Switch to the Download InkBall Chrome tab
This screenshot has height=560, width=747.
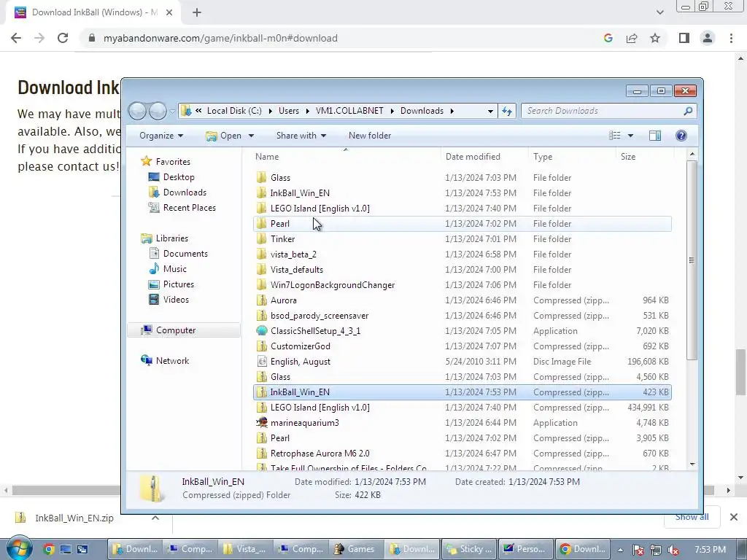(x=93, y=12)
